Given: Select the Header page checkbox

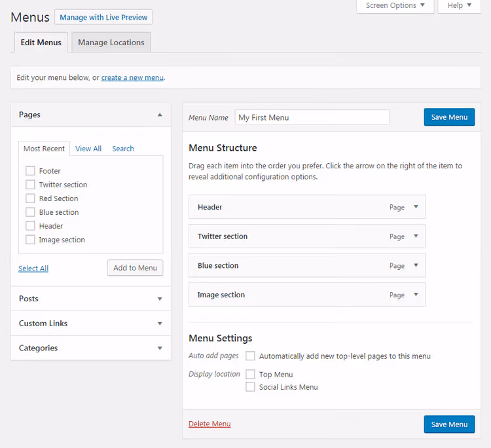Looking at the screenshot, I should click(x=30, y=226).
